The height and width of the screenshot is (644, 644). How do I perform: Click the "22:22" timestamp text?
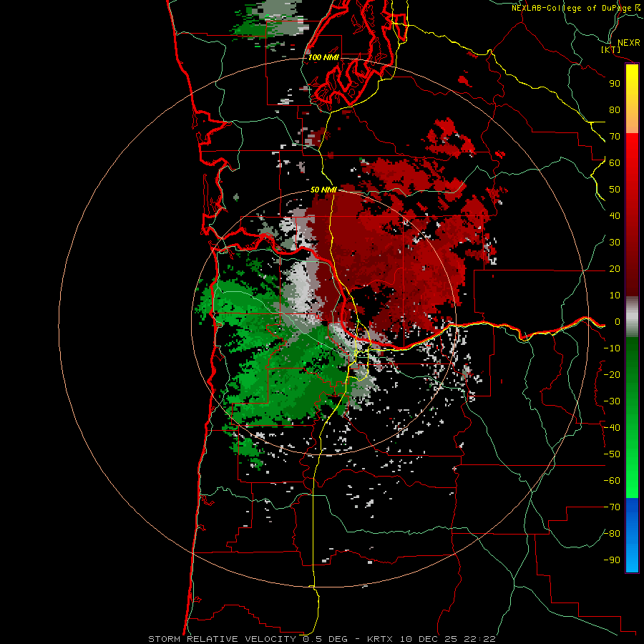[x=479, y=639]
